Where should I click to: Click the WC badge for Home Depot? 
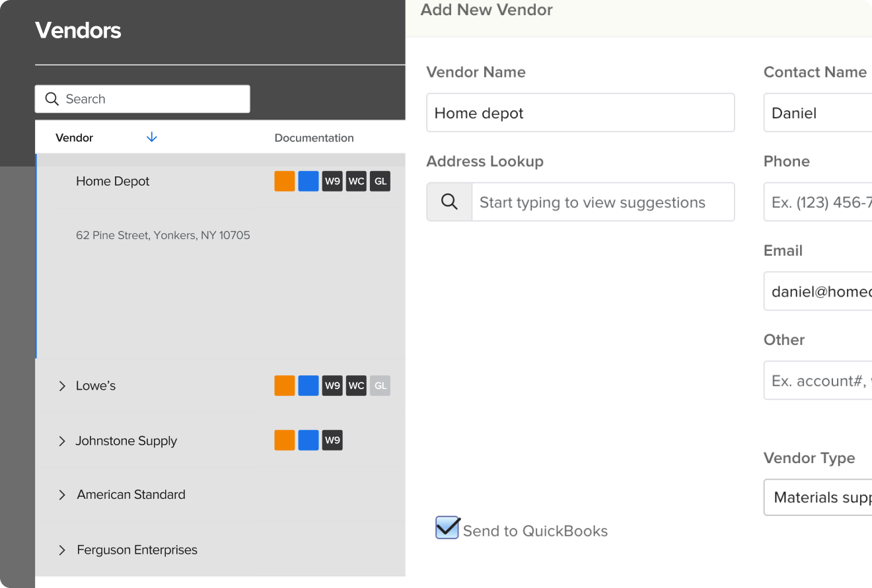[356, 181]
